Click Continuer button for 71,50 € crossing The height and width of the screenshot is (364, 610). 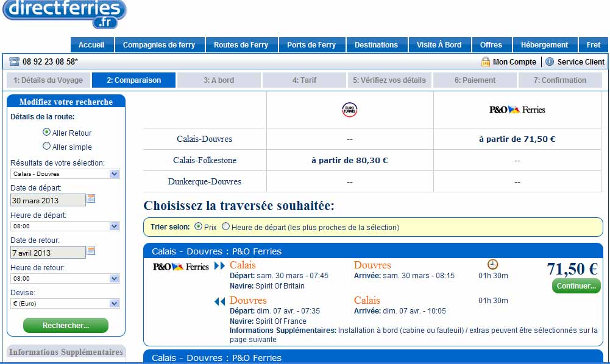(x=576, y=286)
